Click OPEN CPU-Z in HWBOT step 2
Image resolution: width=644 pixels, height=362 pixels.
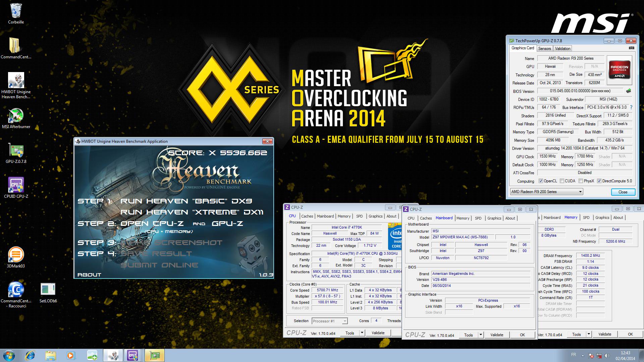(152, 224)
